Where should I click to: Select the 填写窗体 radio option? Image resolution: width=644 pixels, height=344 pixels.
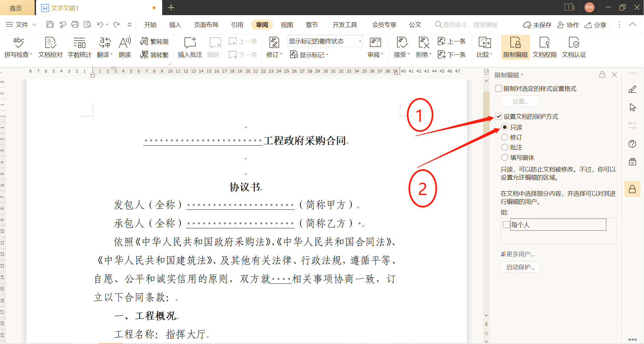click(505, 157)
